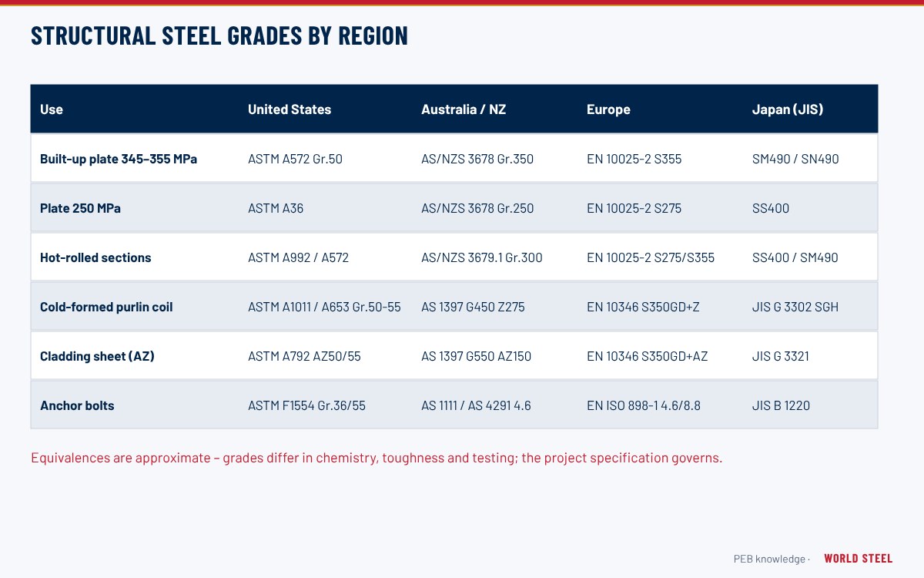Click the 'AS 1397 G450 Z275' cell
Image resolution: width=924 pixels, height=578 pixels.
coord(473,307)
